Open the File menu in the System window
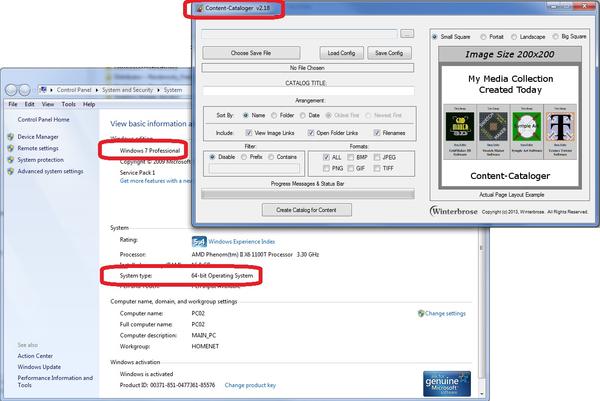The height and width of the screenshot is (401, 600). pos(13,104)
